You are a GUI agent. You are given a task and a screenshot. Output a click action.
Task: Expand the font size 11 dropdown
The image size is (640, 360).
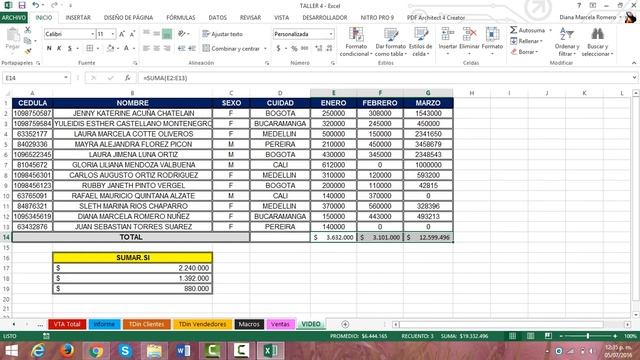coord(113,34)
